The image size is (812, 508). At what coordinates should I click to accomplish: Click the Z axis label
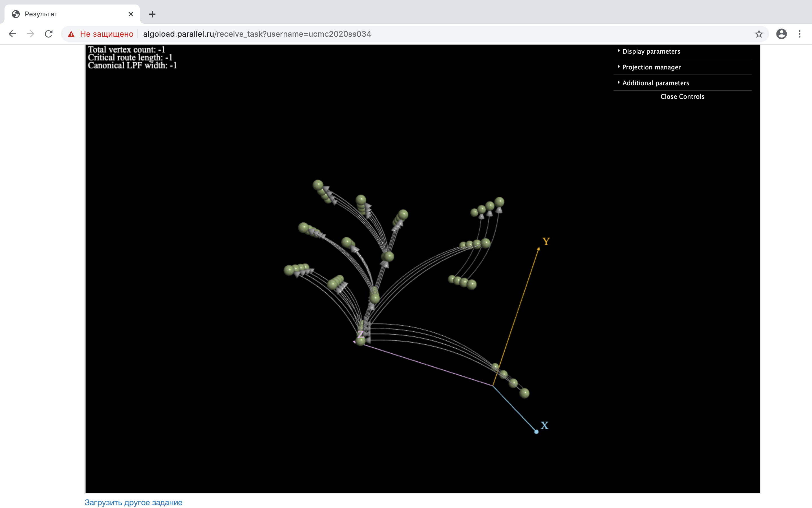[360, 334]
